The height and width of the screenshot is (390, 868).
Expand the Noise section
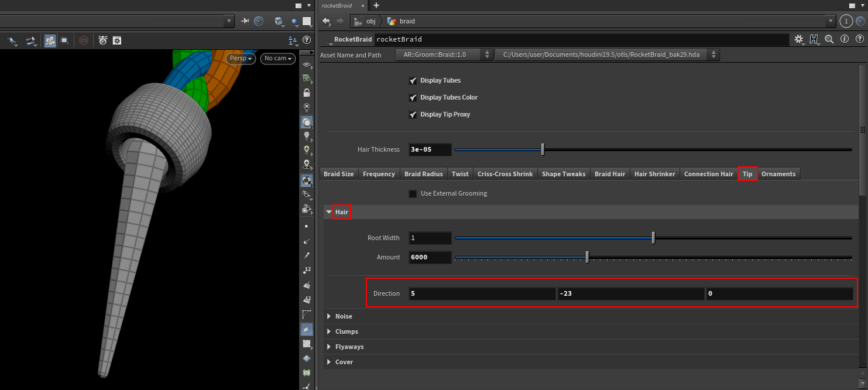point(329,316)
